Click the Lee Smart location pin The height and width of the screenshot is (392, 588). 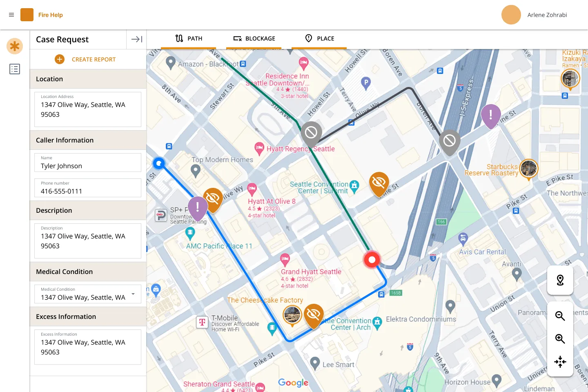pyautogui.click(x=315, y=363)
